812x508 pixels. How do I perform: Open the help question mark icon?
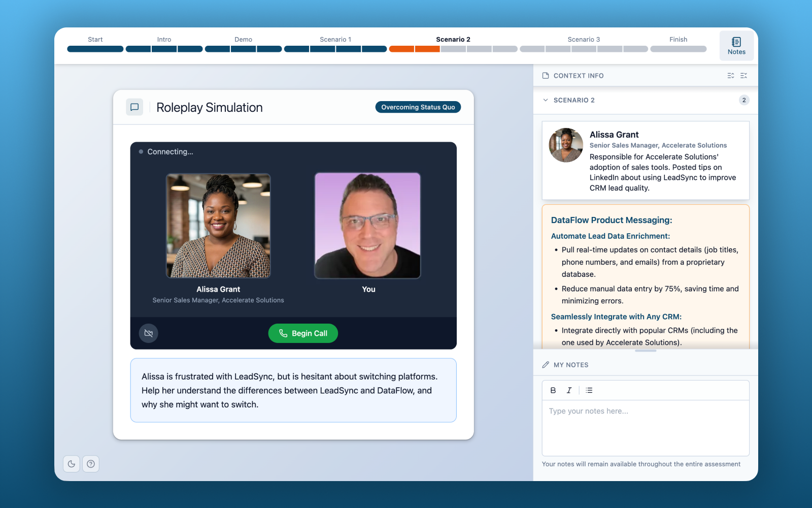click(x=91, y=464)
